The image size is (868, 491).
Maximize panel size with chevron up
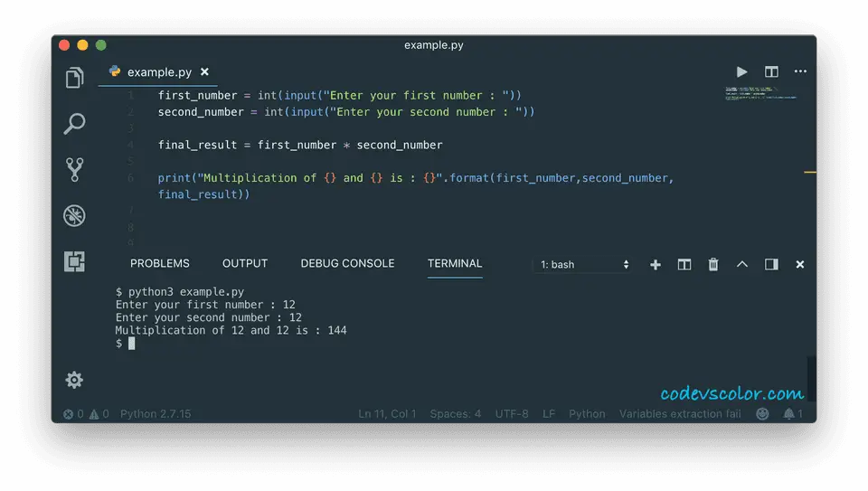tap(742, 264)
